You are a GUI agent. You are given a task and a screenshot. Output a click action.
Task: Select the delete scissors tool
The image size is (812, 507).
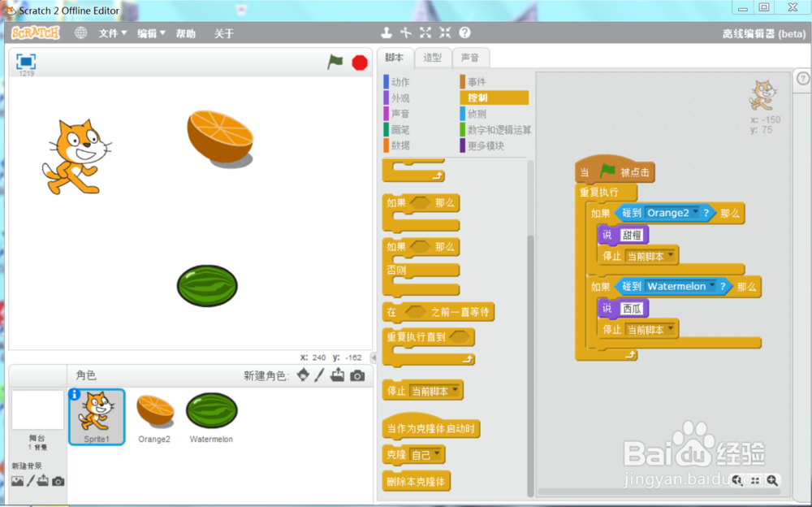click(405, 32)
